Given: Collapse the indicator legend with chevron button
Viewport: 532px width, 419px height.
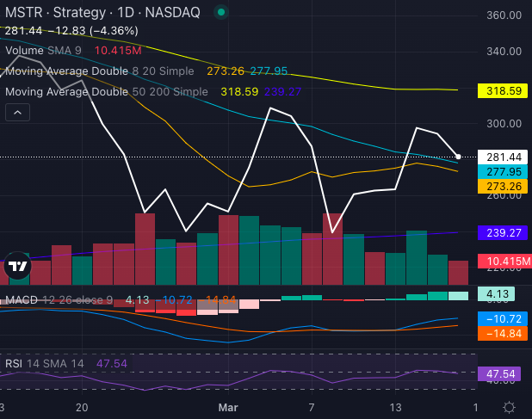Looking at the screenshot, I should pos(17,112).
